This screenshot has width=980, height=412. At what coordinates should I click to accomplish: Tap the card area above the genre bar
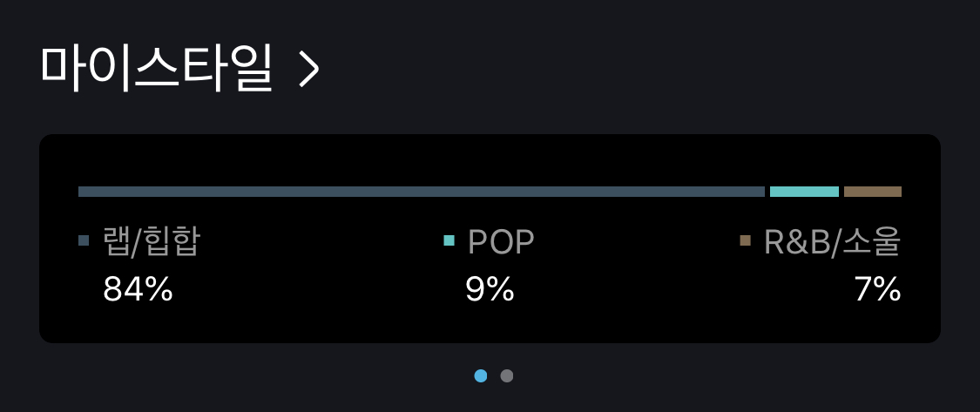(490, 160)
